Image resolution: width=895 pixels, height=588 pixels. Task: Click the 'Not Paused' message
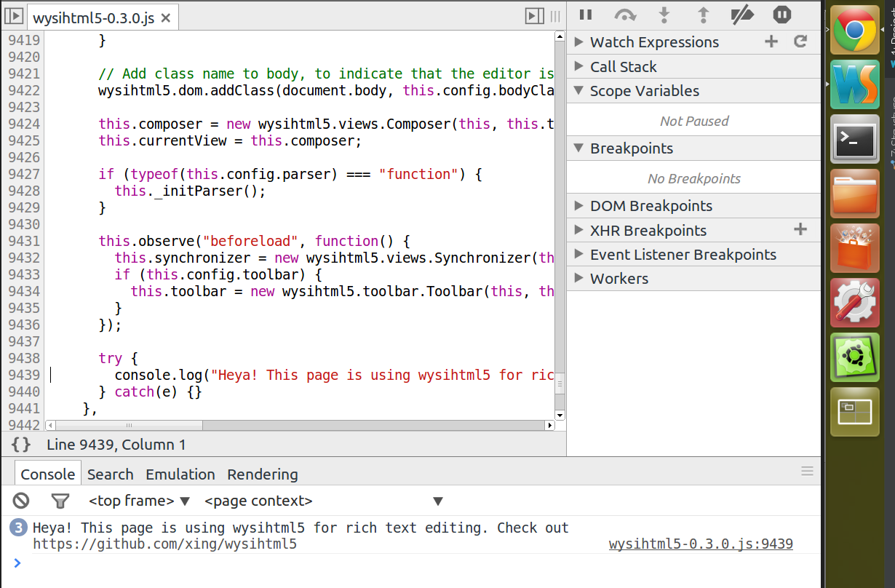pos(694,122)
